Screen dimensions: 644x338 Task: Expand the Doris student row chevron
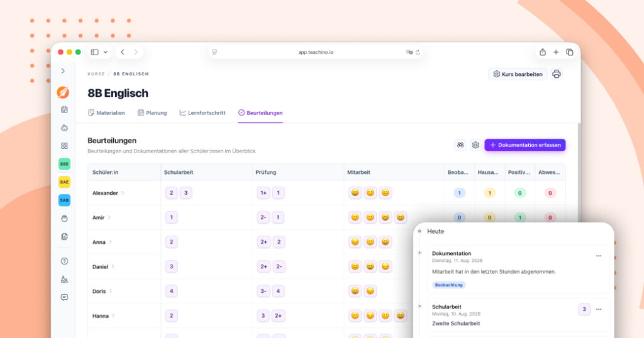coord(111,292)
